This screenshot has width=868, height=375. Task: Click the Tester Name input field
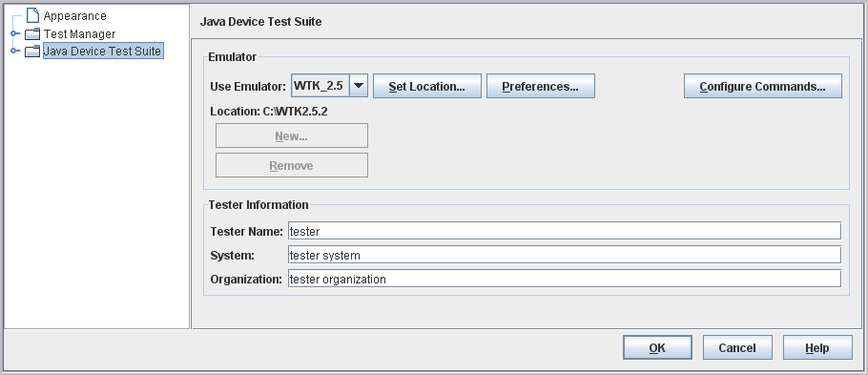point(565,231)
